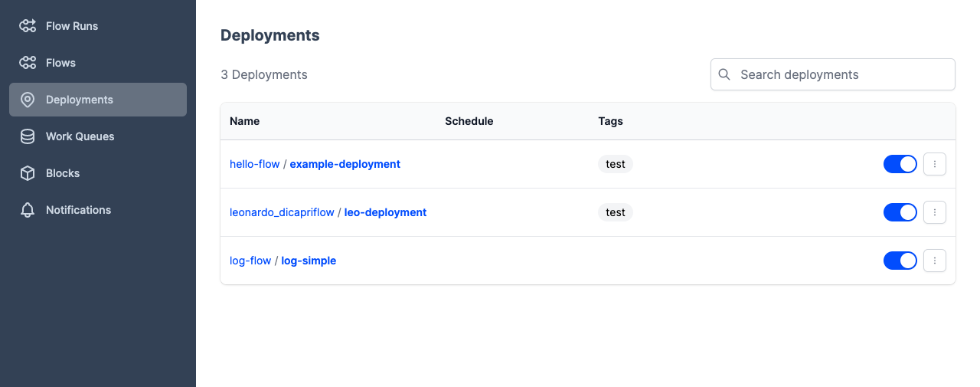980x387 pixels.
Task: Click the Blocks cube icon
Action: tap(28, 173)
